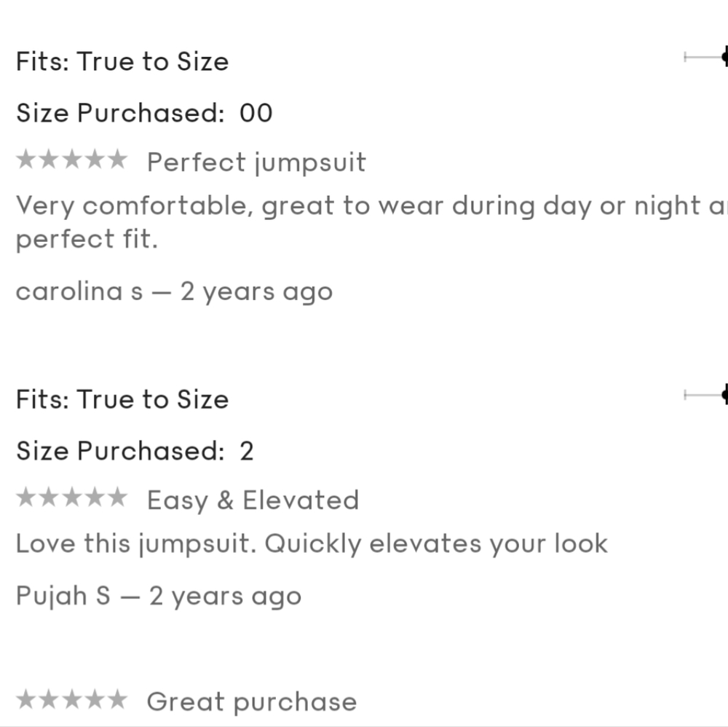Open the Great purchase review title
Screen dimensions: 728x727
[252, 702]
